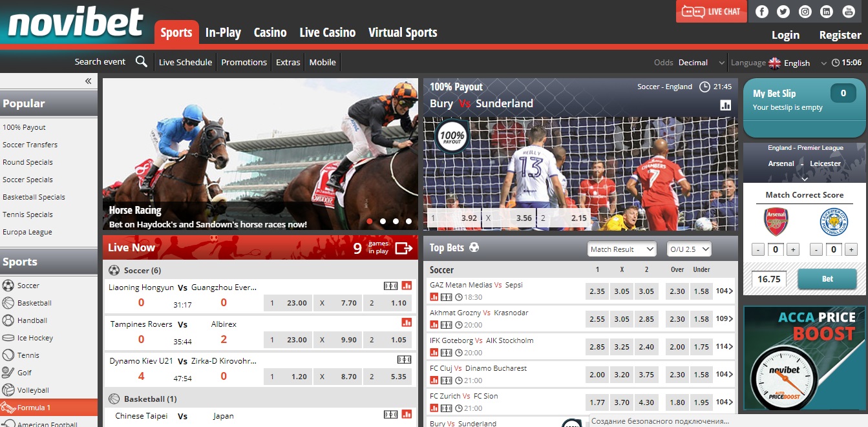This screenshot has width=868, height=427.
Task: Click the Arsenal club crest
Action: tap(776, 222)
